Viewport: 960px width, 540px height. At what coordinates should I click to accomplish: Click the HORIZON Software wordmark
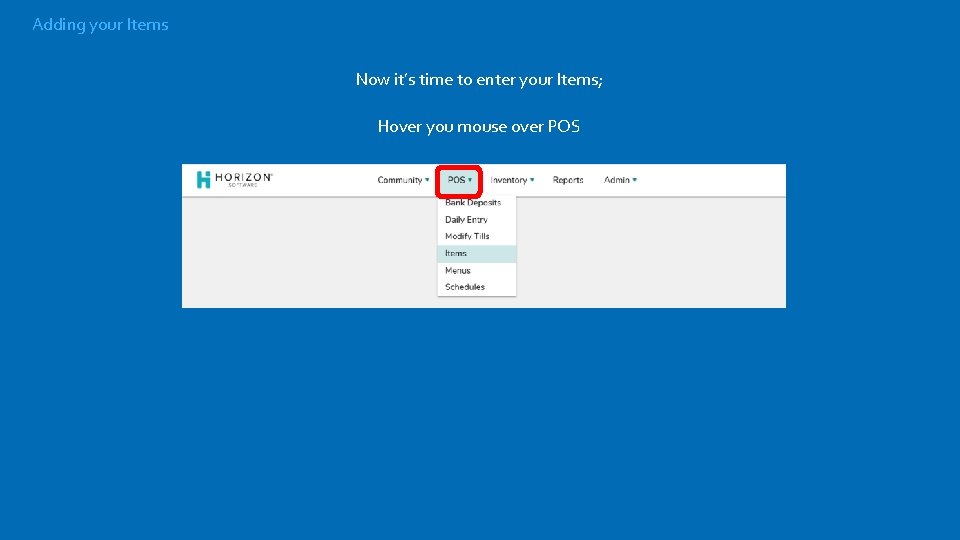pyautogui.click(x=244, y=179)
